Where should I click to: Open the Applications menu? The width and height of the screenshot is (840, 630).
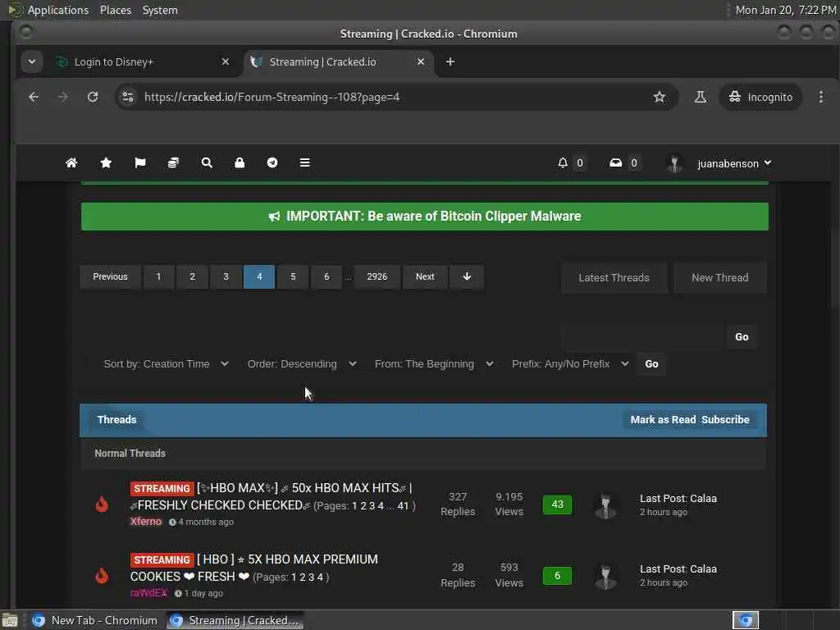[x=58, y=10]
